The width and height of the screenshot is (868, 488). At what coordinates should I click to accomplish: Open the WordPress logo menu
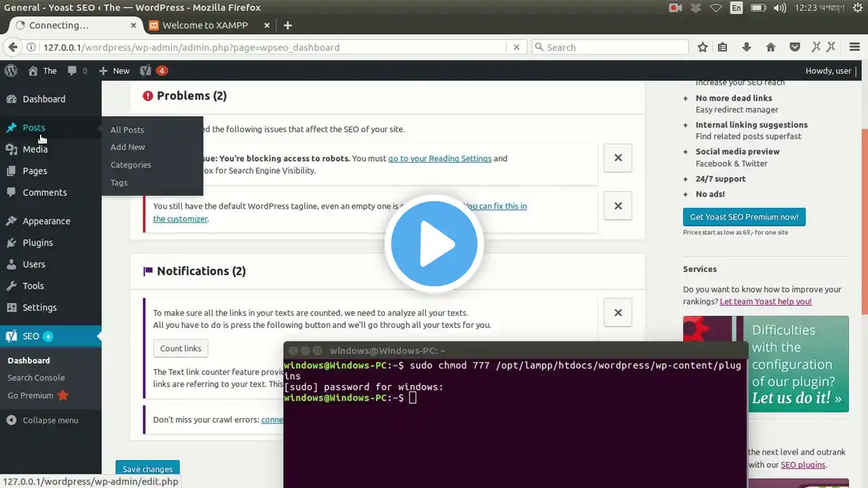pyautogui.click(x=11, y=70)
